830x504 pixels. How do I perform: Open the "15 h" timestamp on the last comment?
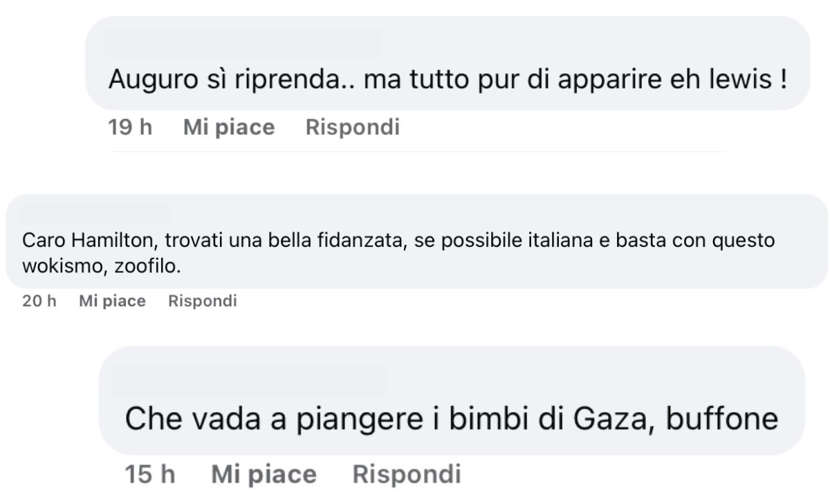click(x=150, y=474)
